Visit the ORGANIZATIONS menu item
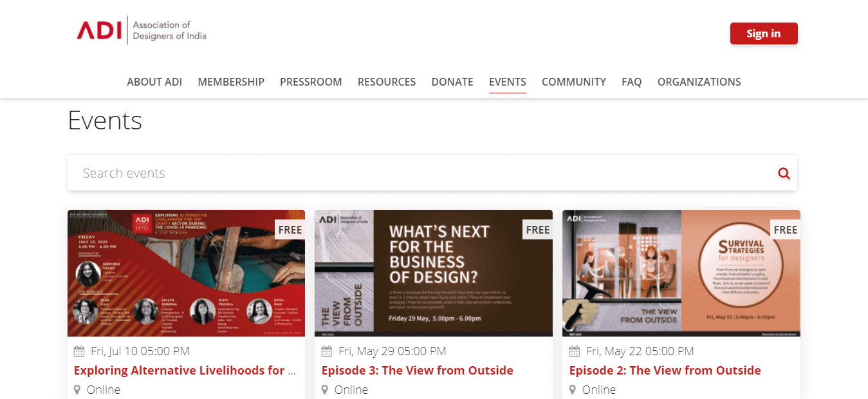 tap(699, 82)
